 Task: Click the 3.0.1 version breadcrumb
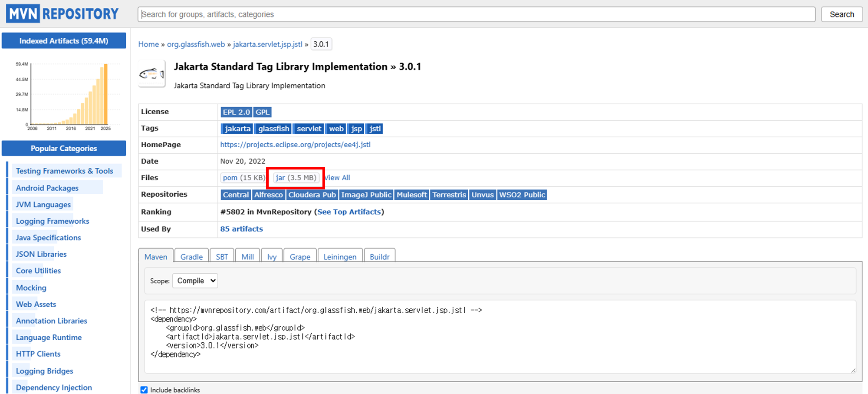[x=321, y=44]
